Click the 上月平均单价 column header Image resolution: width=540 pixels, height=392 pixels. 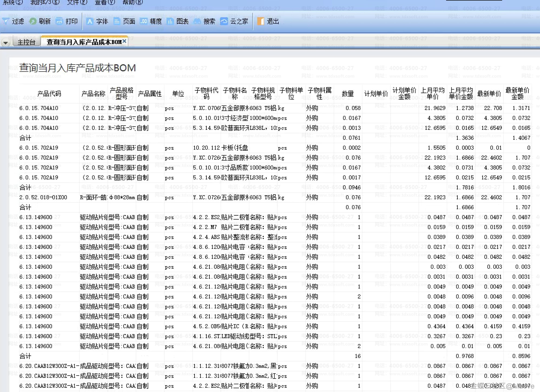tap(433, 93)
